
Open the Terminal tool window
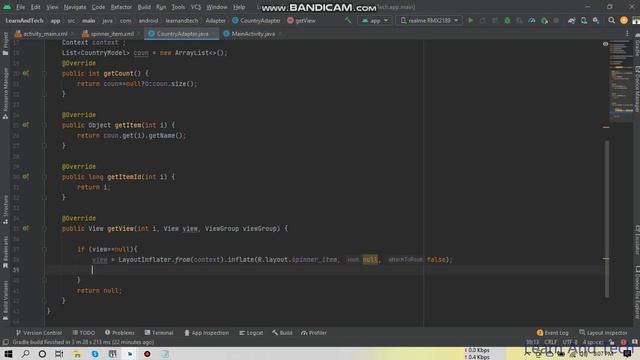[x=159, y=333]
